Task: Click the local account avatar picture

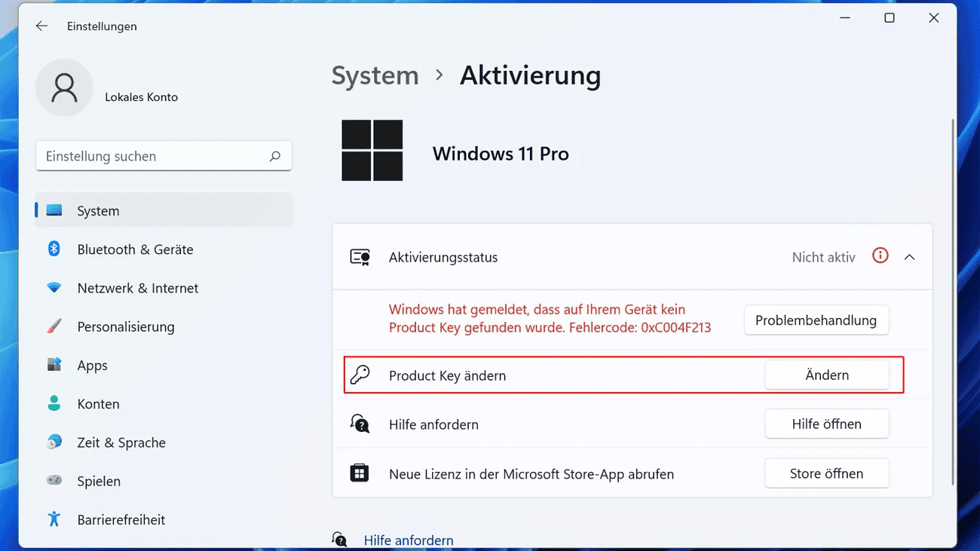Action: point(64,88)
